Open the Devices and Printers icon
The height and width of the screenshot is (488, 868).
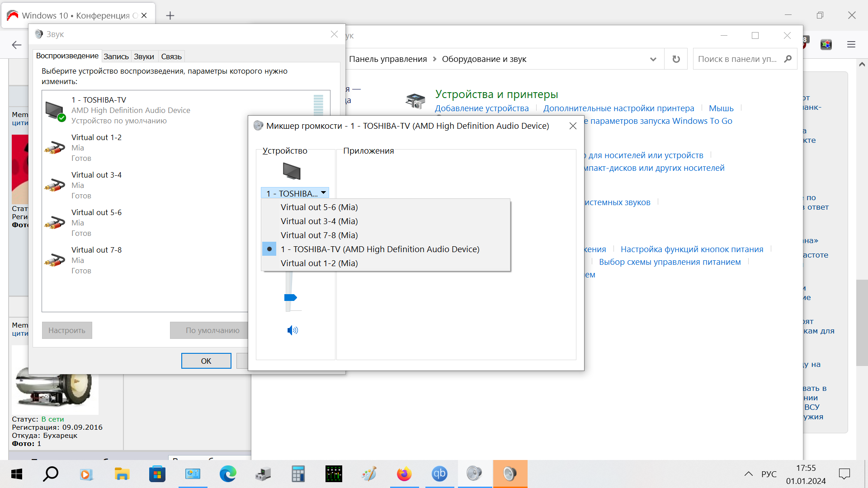[415, 101]
